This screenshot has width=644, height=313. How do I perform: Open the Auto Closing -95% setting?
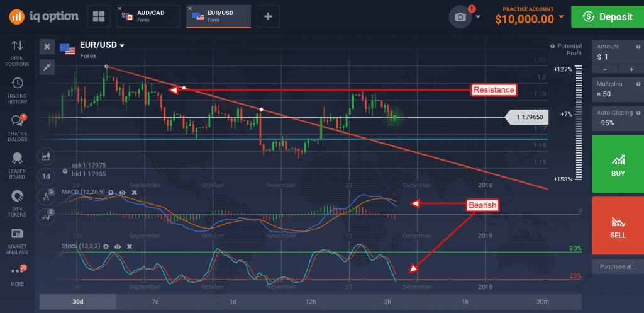coord(618,118)
